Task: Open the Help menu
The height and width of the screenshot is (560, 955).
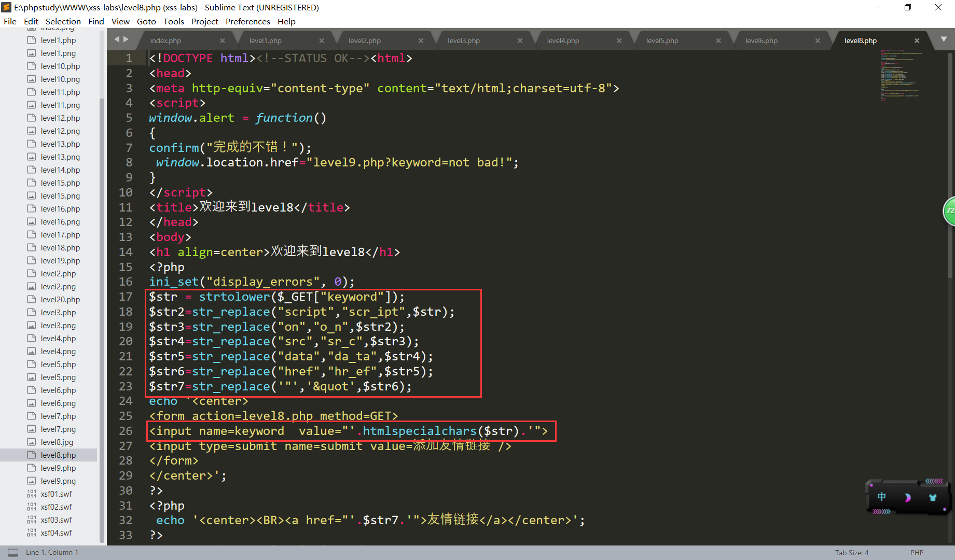Action: pos(286,21)
